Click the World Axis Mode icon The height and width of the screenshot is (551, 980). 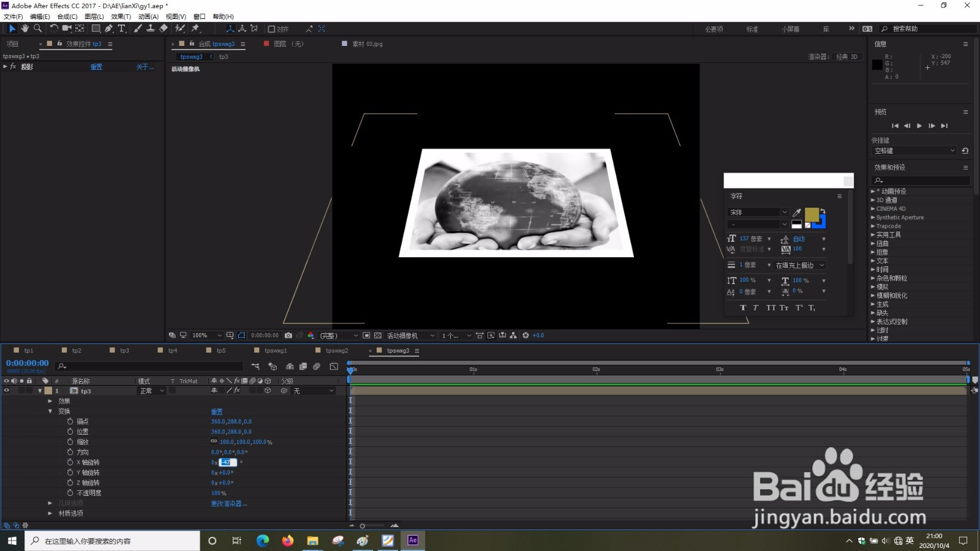[242, 29]
